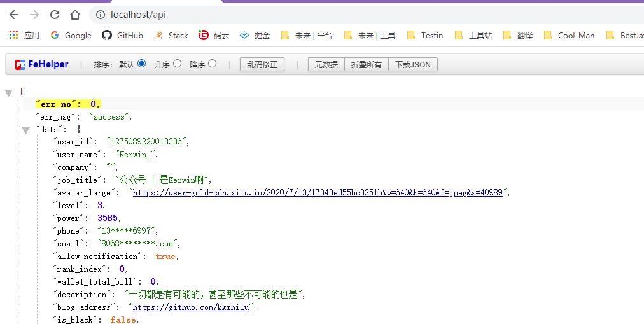Screen dimensions: 644x324
Task: Open the Stack bookmark
Action: pos(171,36)
